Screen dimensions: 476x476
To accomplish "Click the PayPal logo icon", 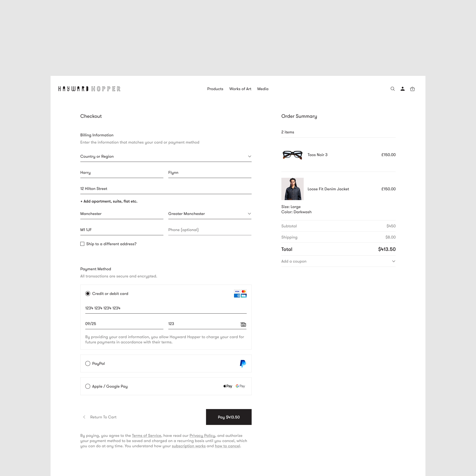I will tap(243, 363).
